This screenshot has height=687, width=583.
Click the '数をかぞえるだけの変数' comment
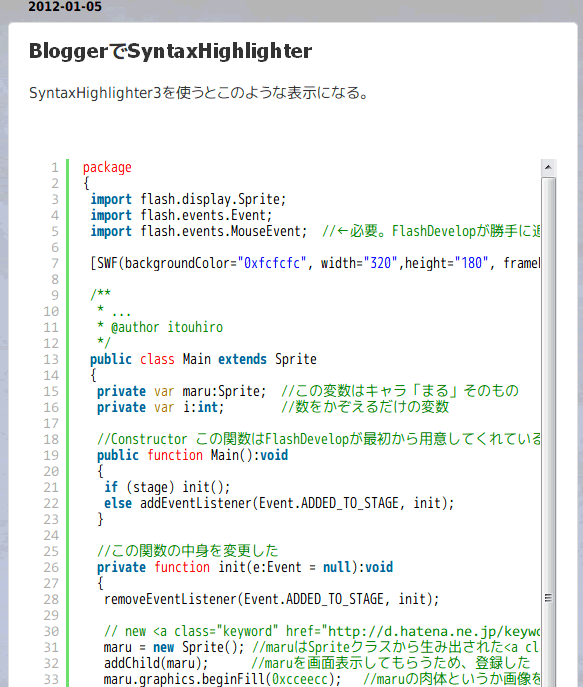pyautogui.click(x=365, y=407)
